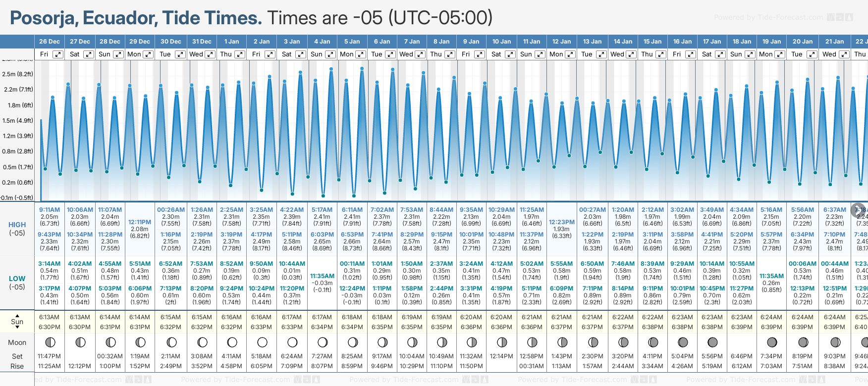
Task: Expand the Tue 13 Jan day
Action: pos(601,54)
